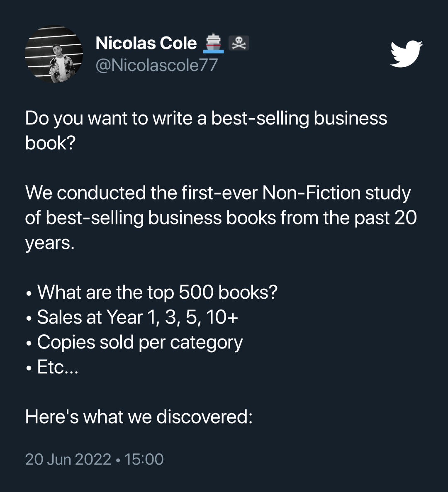Image resolution: width=448 pixels, height=492 pixels.
Task: Click 'Here's what we discovered:' text
Action: click(139, 416)
